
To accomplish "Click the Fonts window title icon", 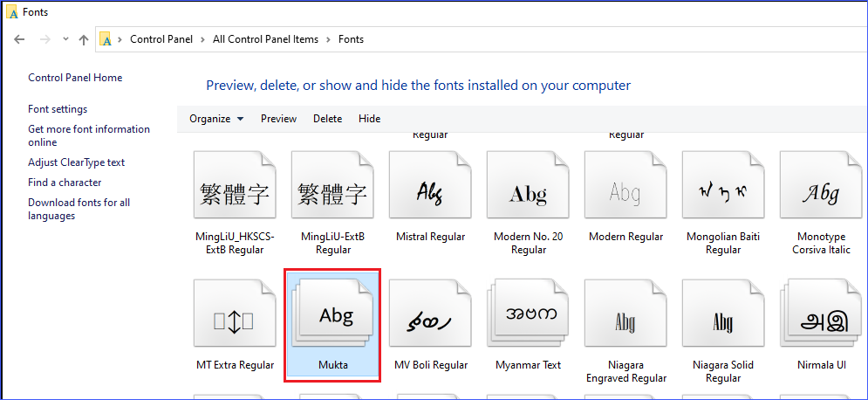I will pyautogui.click(x=13, y=12).
